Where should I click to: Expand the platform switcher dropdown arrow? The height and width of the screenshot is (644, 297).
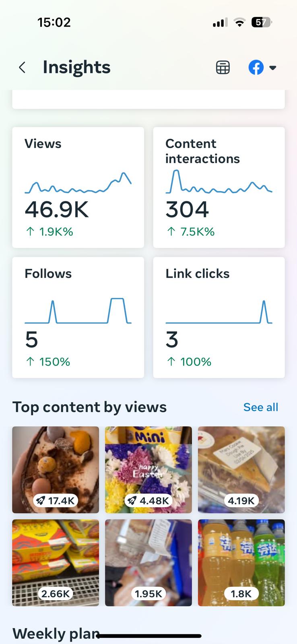coord(273,68)
